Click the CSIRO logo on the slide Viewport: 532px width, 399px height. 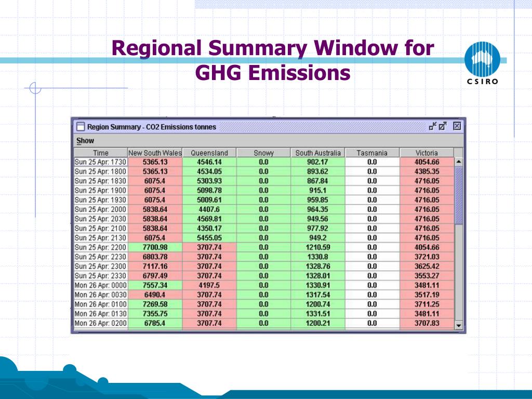(x=482, y=63)
